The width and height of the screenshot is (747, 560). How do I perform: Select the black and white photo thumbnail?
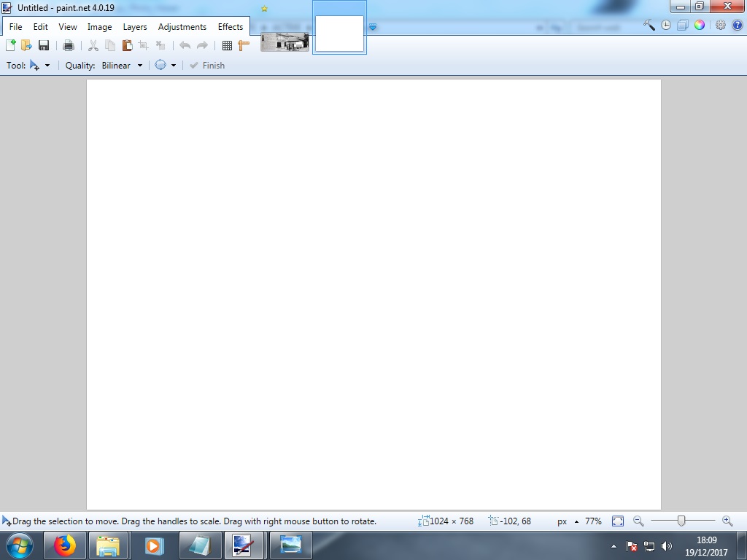[x=285, y=42]
